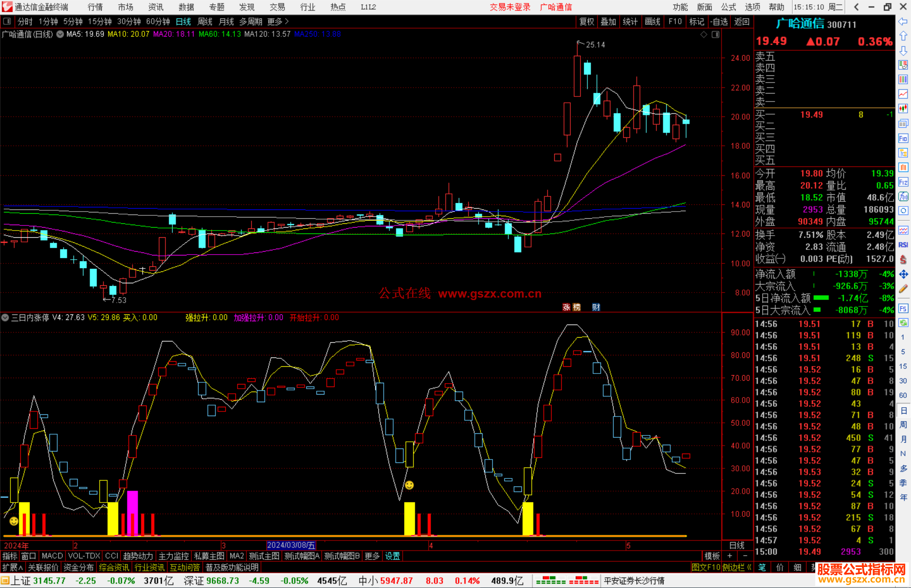
Task: Select the pencil drawing tool icon
Action: click(903, 289)
